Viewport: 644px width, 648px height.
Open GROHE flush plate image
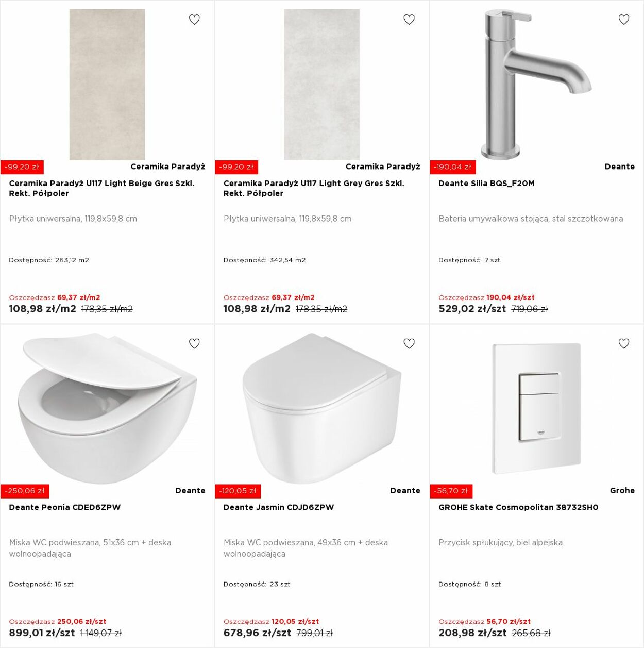tap(536, 408)
